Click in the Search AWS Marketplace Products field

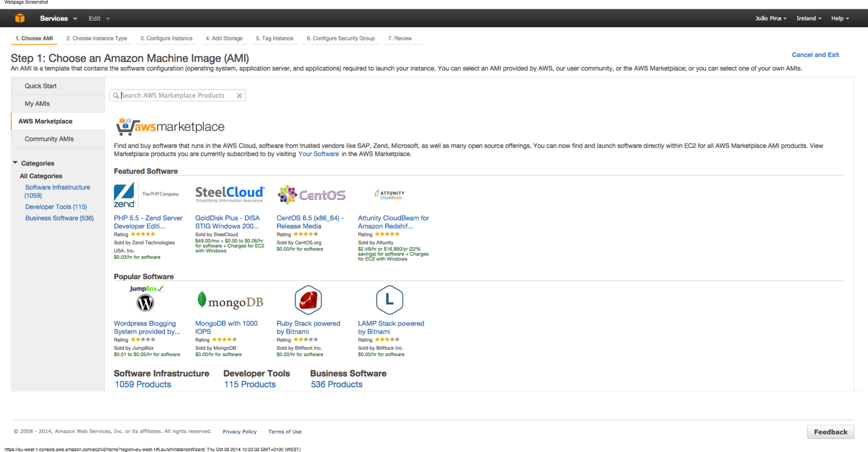pyautogui.click(x=177, y=96)
